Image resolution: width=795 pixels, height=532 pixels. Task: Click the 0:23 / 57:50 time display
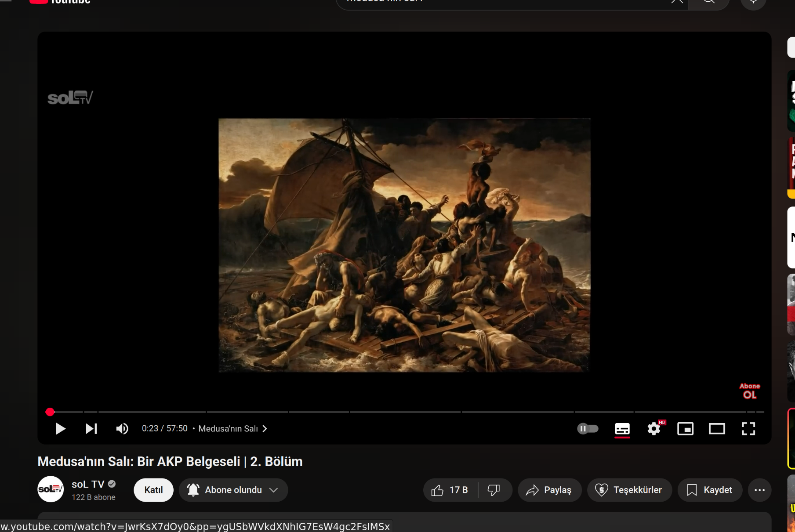[x=164, y=429]
